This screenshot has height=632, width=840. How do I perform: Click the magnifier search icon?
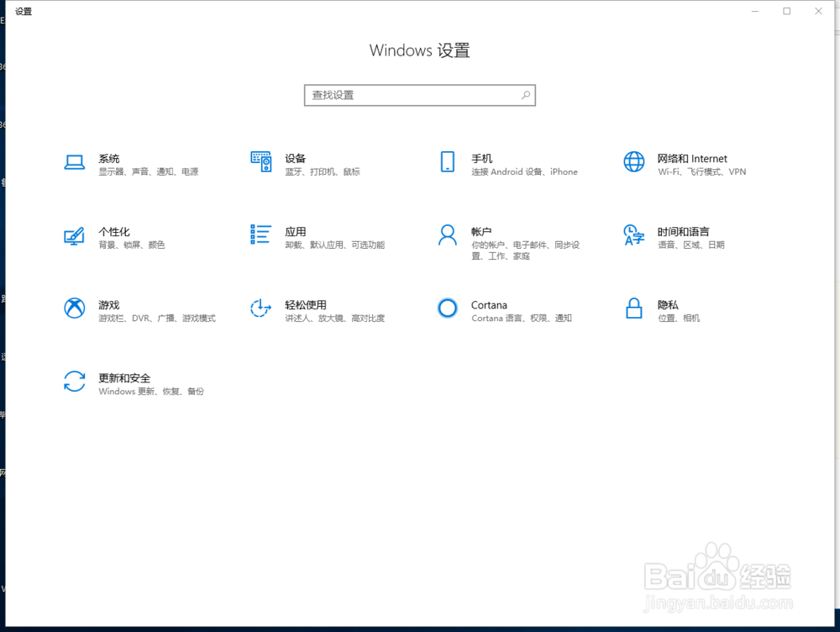[x=526, y=96]
